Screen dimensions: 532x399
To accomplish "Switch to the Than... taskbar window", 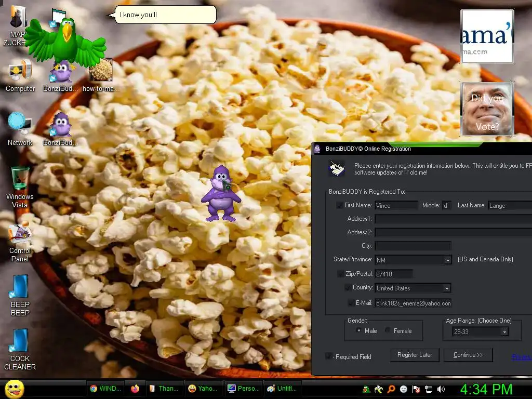I will [x=165, y=389].
